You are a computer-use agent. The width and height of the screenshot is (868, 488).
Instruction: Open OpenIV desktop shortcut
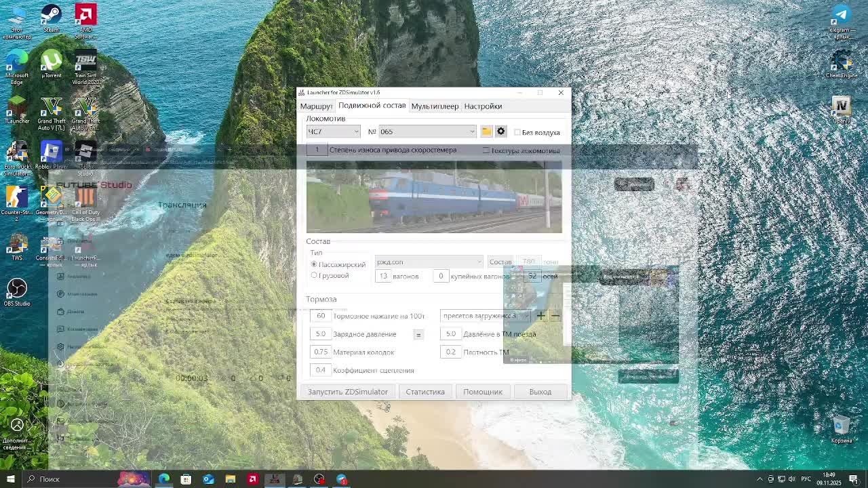(841, 110)
